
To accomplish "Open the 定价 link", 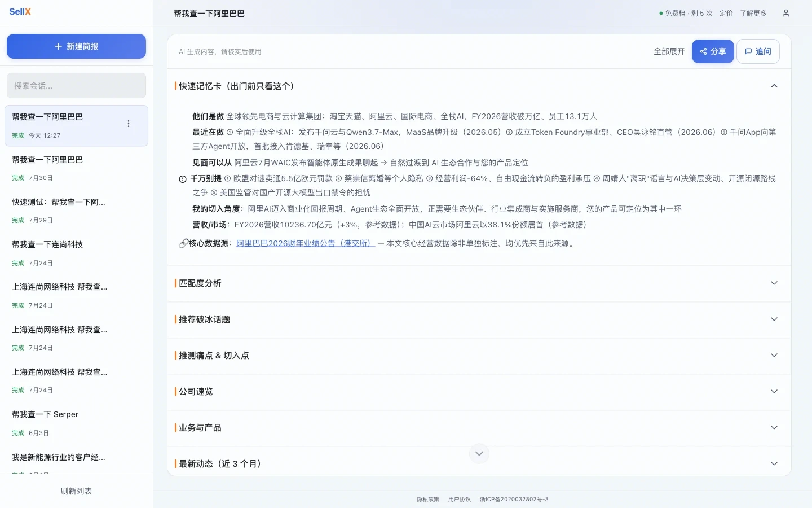I will point(726,13).
